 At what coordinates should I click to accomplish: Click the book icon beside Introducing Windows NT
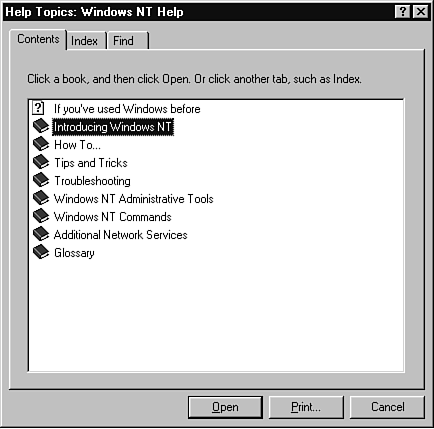(x=41, y=126)
